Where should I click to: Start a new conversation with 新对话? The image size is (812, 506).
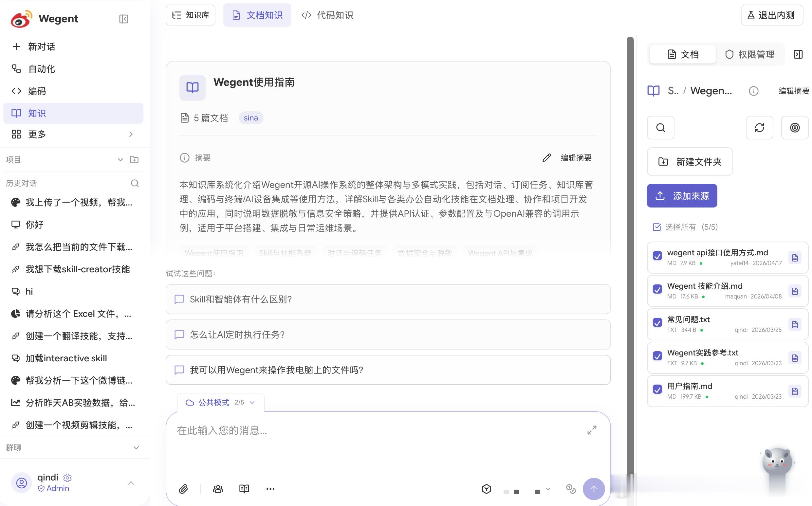point(73,46)
